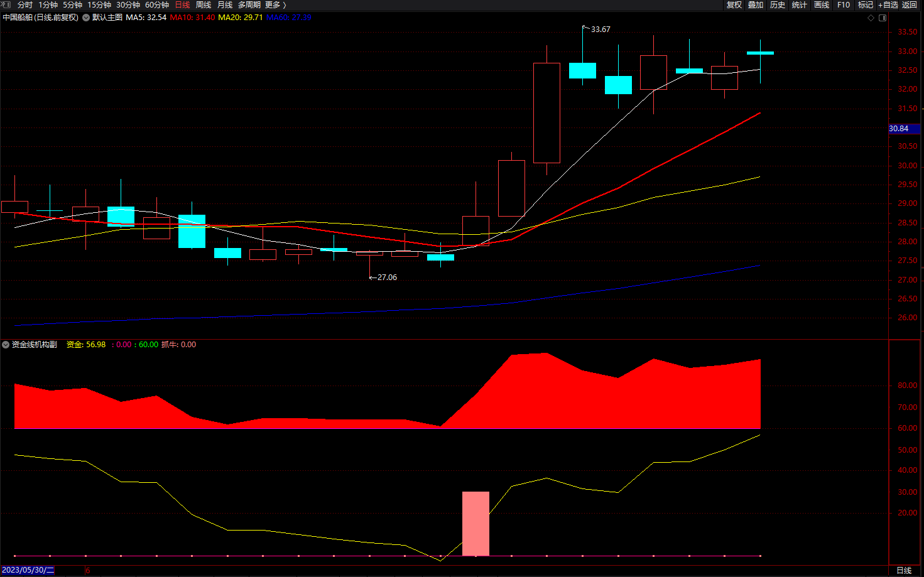Switch to the 分时 chart tab
This screenshot has height=577, width=924.
point(25,5)
